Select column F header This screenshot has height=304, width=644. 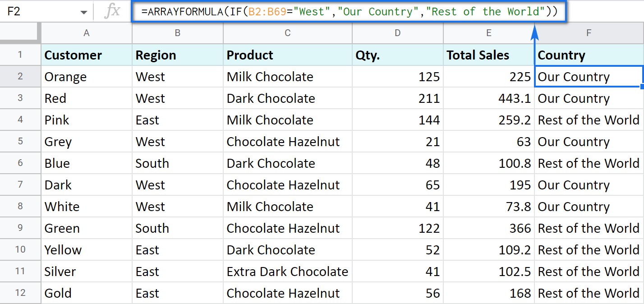(589, 33)
